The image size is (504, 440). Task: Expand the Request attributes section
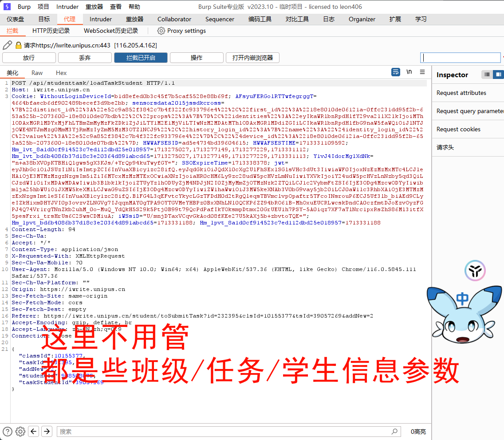coord(461,93)
